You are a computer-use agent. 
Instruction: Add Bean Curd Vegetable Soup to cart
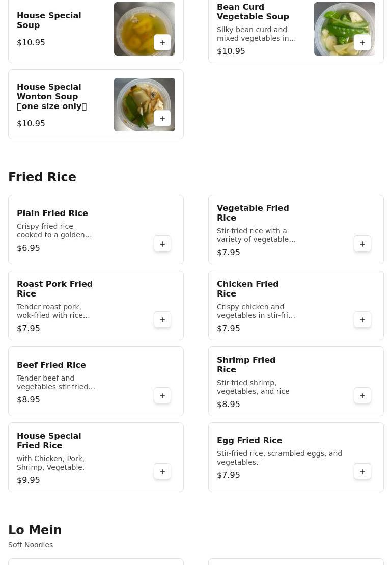(362, 43)
